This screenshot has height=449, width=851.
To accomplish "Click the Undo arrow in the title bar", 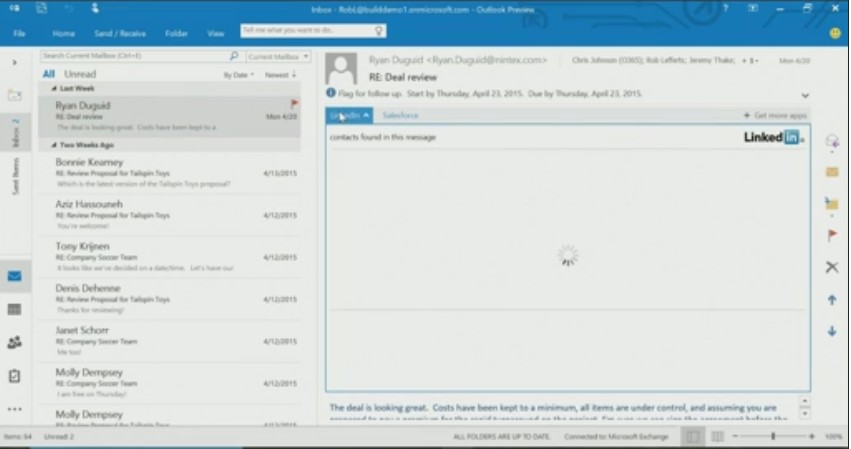I will pyautogui.click(x=68, y=8).
